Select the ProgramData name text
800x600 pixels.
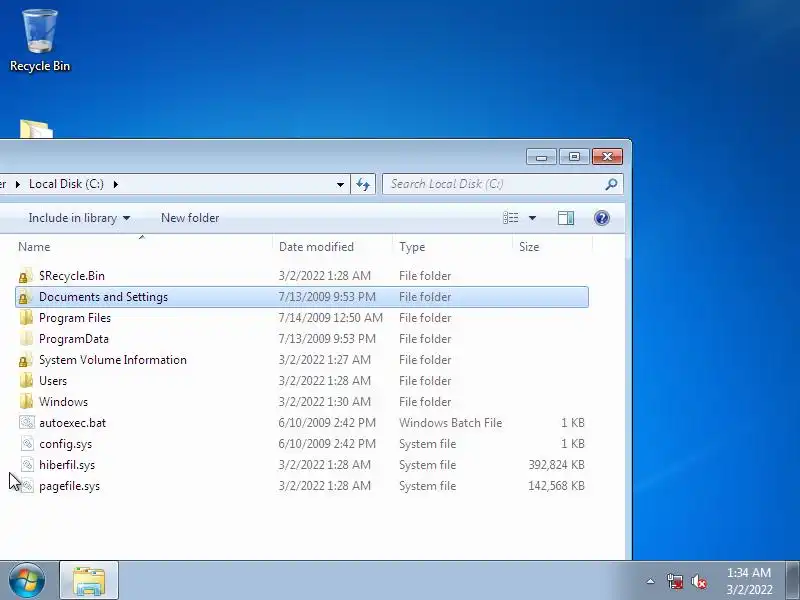74,339
